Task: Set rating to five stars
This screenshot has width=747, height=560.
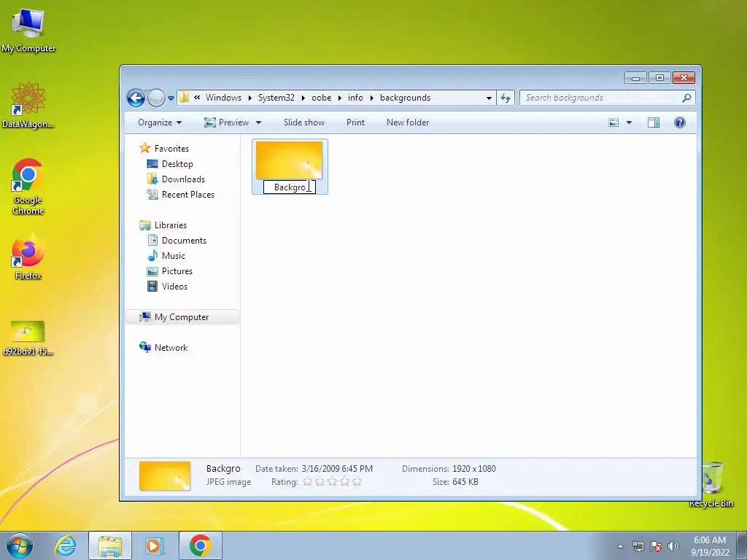Action: [x=357, y=482]
